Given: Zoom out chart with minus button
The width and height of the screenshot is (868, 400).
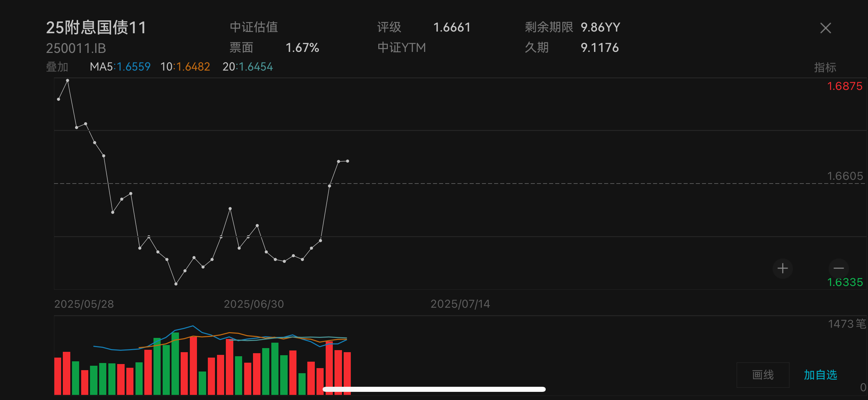Looking at the screenshot, I should pyautogui.click(x=838, y=268).
